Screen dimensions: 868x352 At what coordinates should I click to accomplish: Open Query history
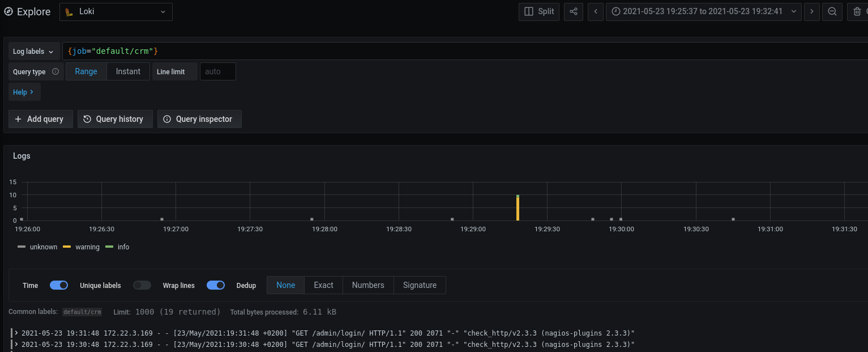click(115, 119)
